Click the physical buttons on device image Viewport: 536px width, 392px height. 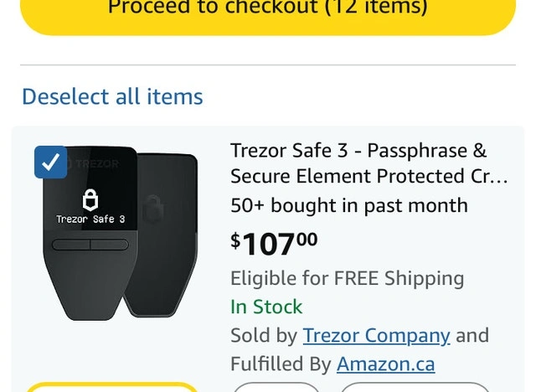pos(90,245)
